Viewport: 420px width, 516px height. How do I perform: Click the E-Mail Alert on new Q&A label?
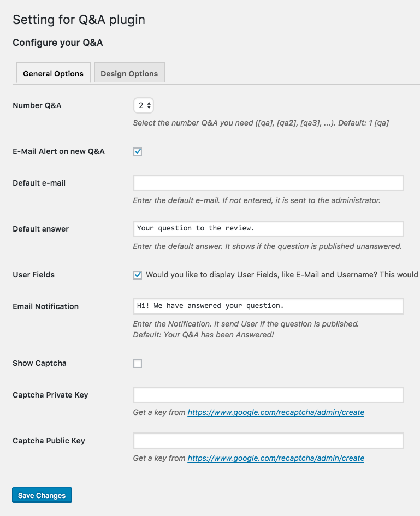(x=58, y=151)
